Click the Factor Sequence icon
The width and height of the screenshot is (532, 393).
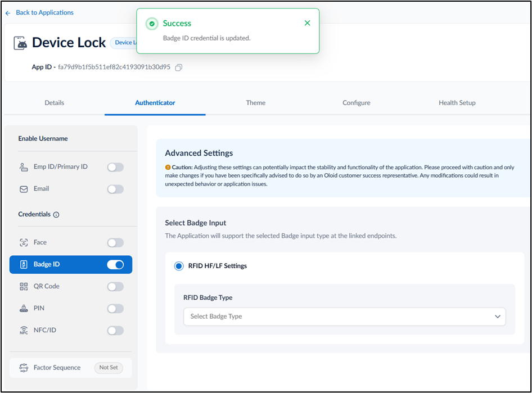pos(24,368)
